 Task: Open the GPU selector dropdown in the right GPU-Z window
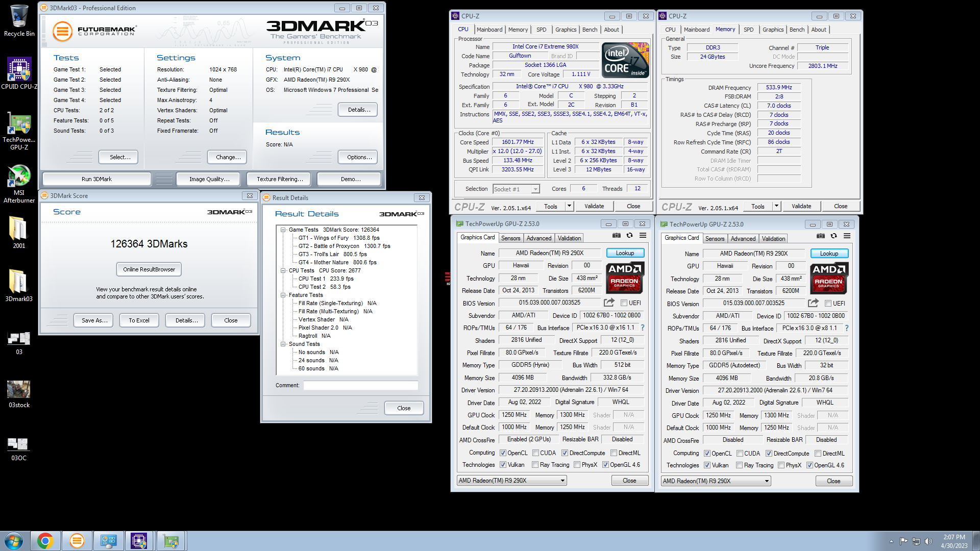(x=716, y=481)
